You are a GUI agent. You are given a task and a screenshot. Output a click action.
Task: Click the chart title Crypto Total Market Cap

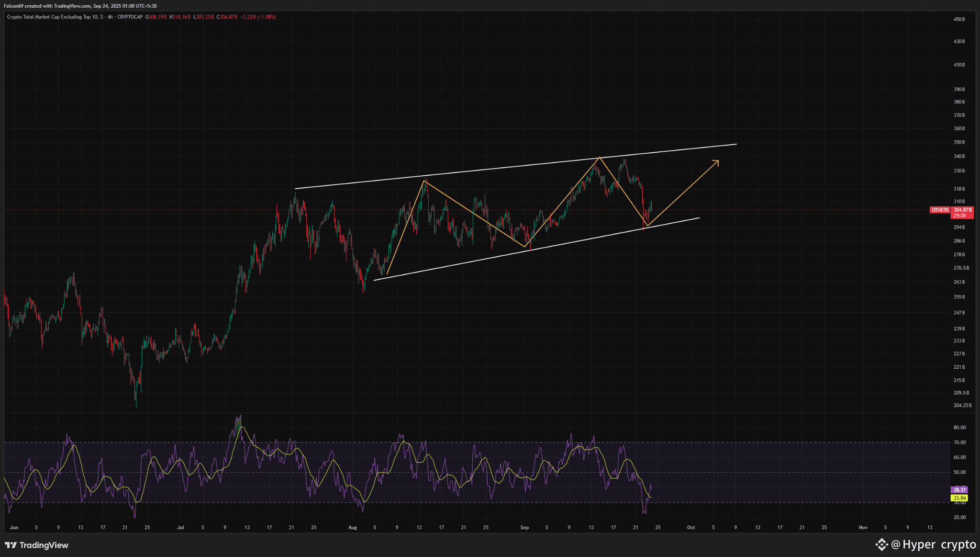coord(53,17)
